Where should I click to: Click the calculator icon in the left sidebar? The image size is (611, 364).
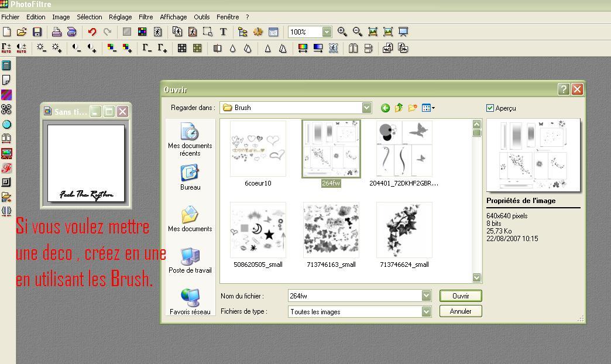6,66
